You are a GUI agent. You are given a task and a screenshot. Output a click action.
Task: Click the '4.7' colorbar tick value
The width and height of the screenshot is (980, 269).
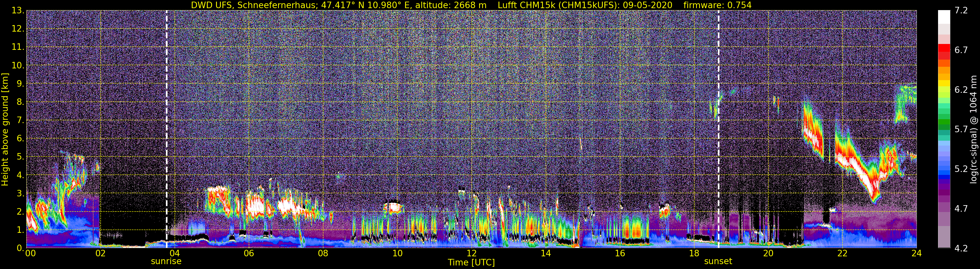click(x=961, y=208)
